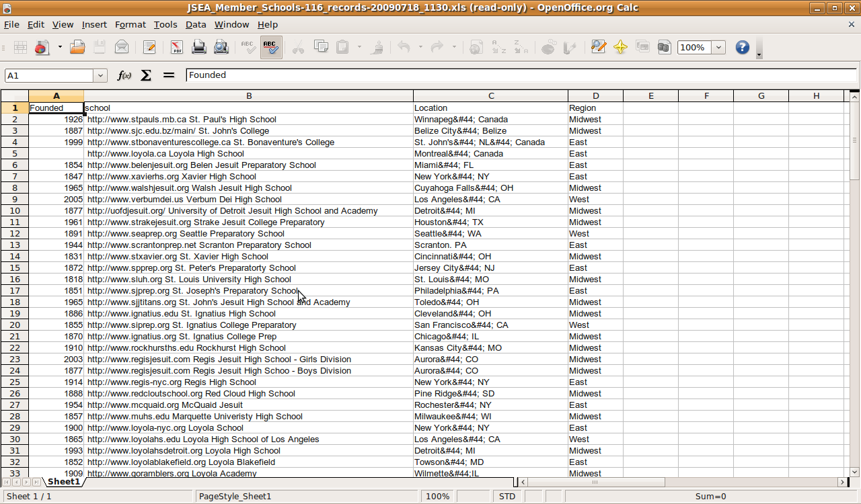Click the Open file folder icon
Image resolution: width=861 pixels, height=504 pixels.
coord(78,47)
